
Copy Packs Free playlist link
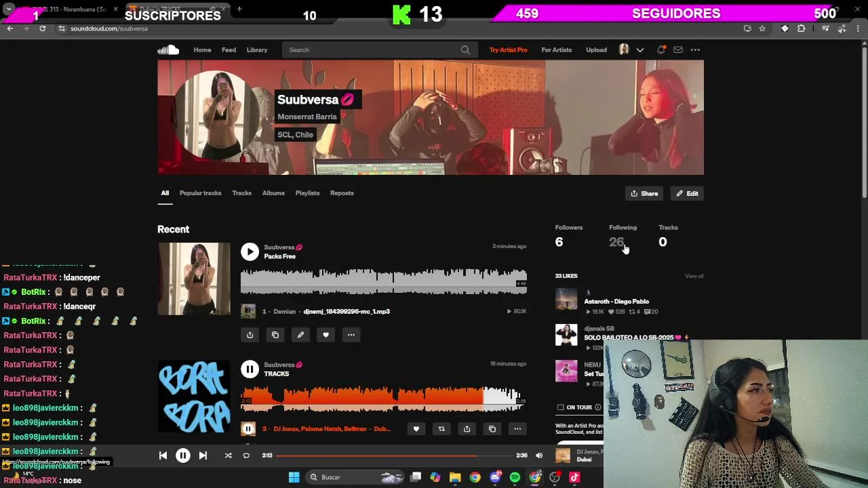275,334
